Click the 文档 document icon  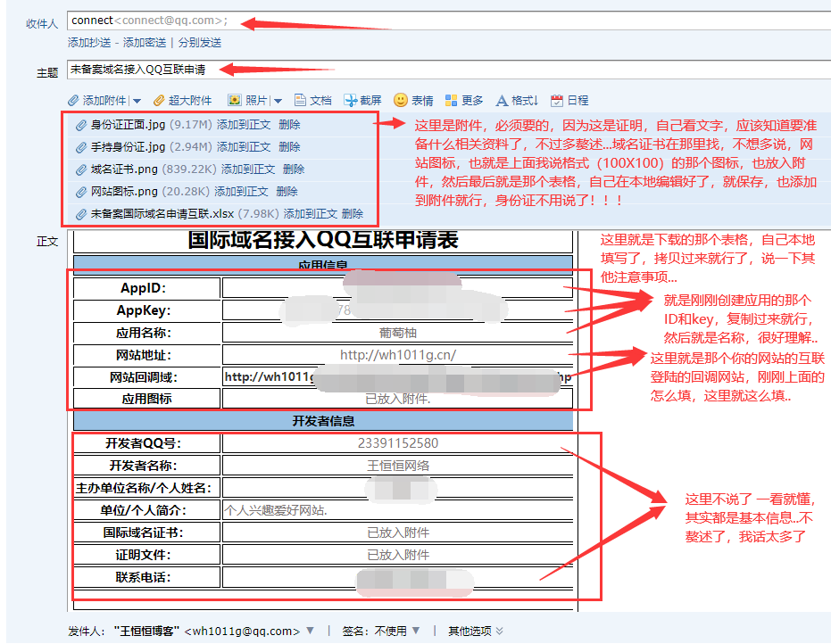tap(300, 100)
